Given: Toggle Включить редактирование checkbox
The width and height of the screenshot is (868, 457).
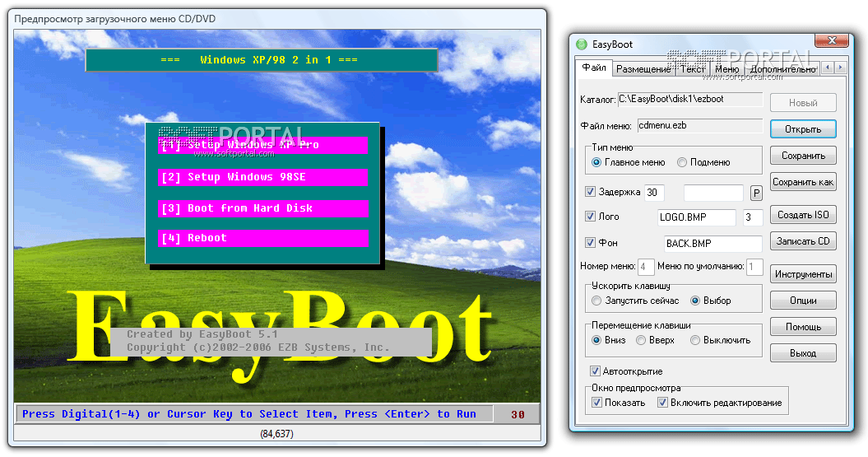Looking at the screenshot, I should (662, 403).
